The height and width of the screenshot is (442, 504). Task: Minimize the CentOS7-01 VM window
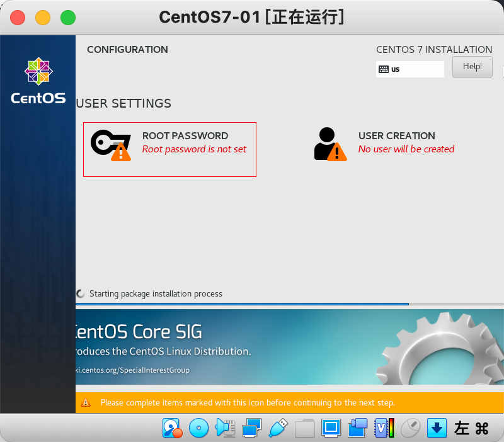pyautogui.click(x=43, y=18)
